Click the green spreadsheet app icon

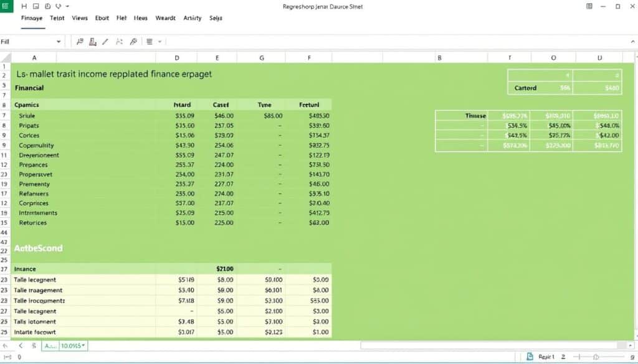[x=6, y=6]
